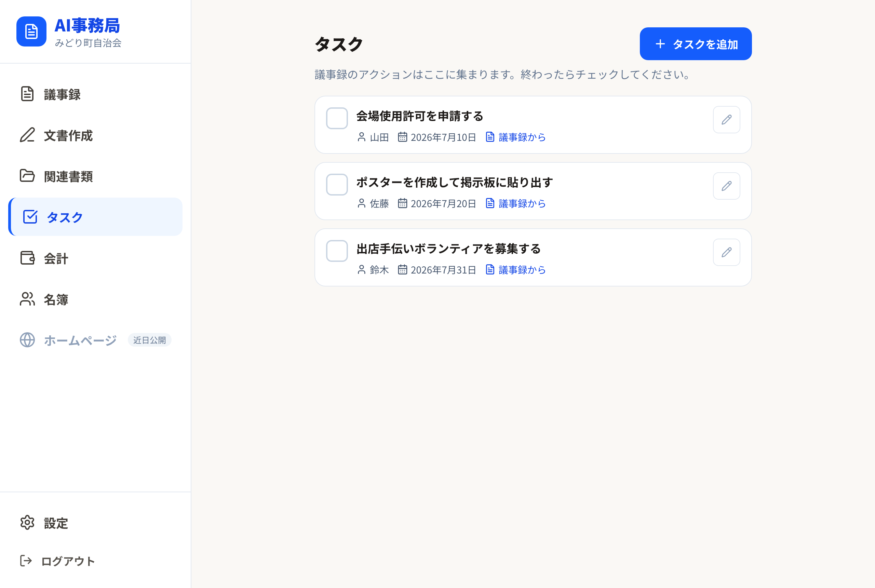Click the ログアウト exit icon

click(x=26, y=561)
